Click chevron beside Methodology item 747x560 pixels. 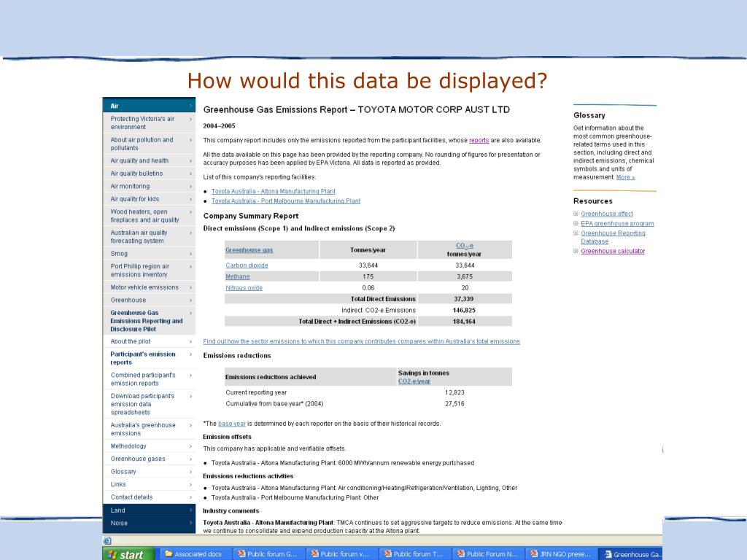click(190, 446)
